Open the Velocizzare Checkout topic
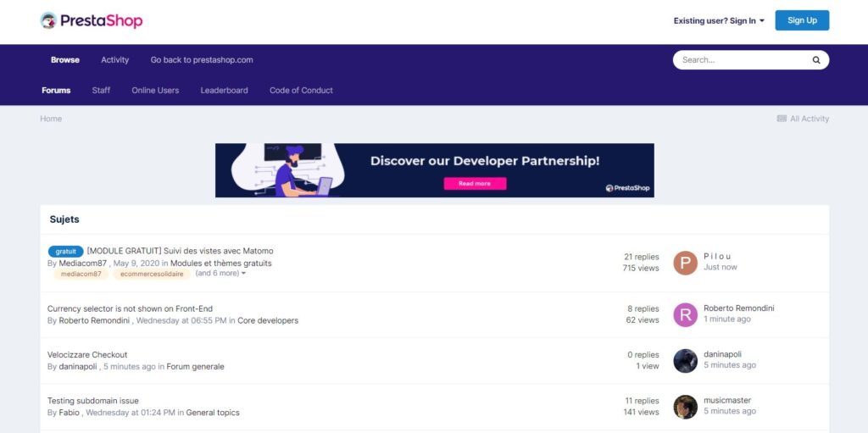The image size is (868, 433). pos(87,354)
